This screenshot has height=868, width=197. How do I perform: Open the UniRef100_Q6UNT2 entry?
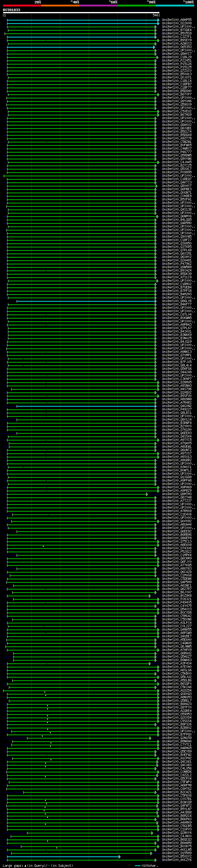point(177,450)
